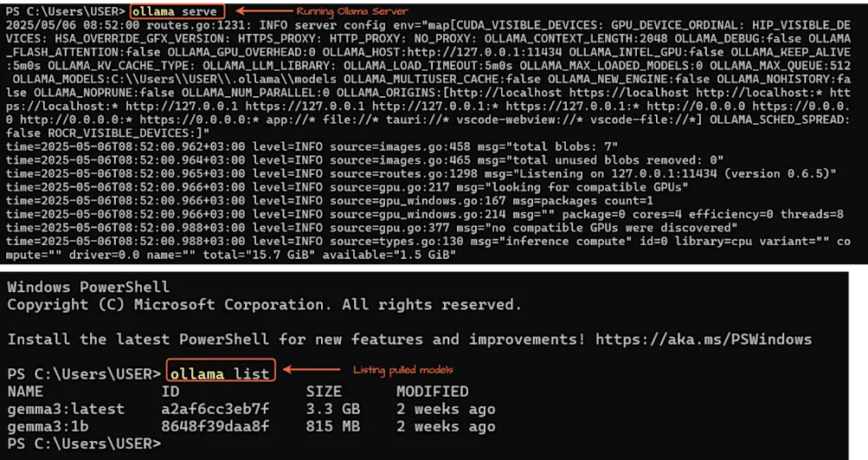This screenshot has height=460, width=868.
Task: Click the NAME column header
Action: [25, 392]
